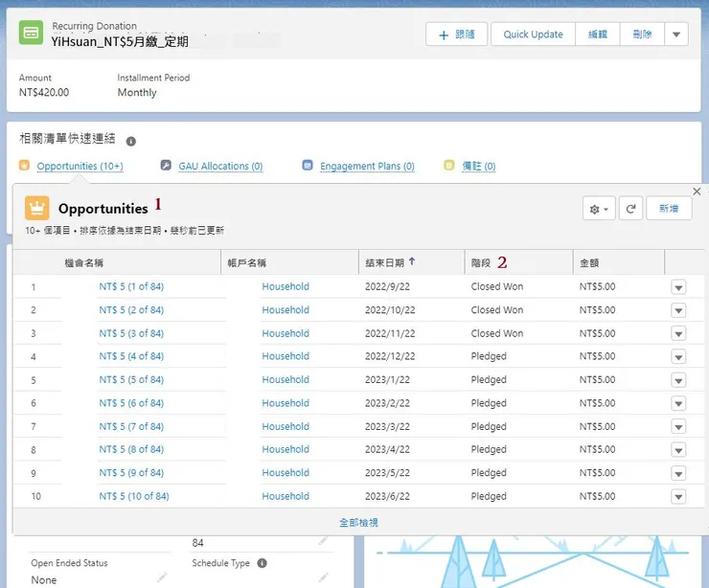Click View All (全部檢視) link
The image size is (709, 588).
[x=358, y=523]
